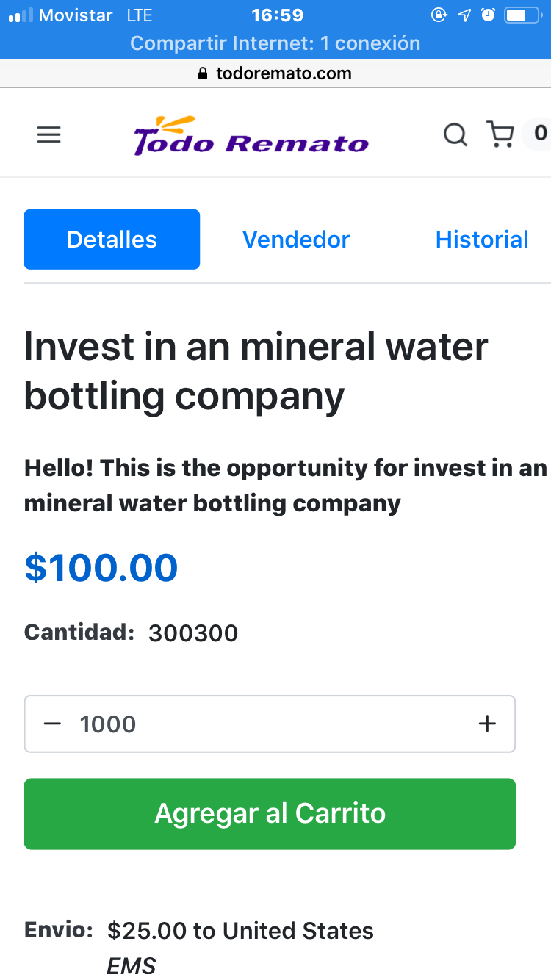551x980 pixels.
Task: Switch to the Detalles tab
Action: 112,239
